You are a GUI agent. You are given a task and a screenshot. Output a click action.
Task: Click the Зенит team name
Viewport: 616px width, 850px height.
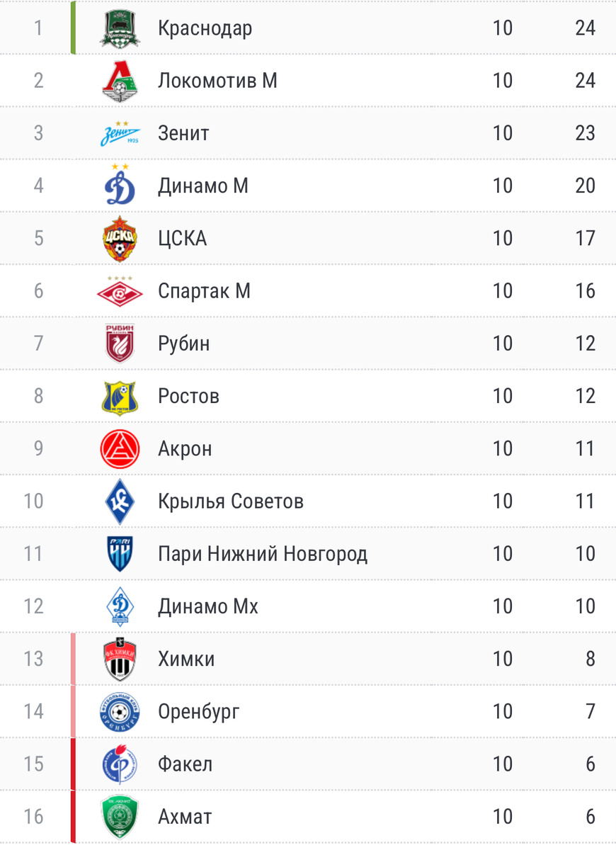click(x=184, y=133)
